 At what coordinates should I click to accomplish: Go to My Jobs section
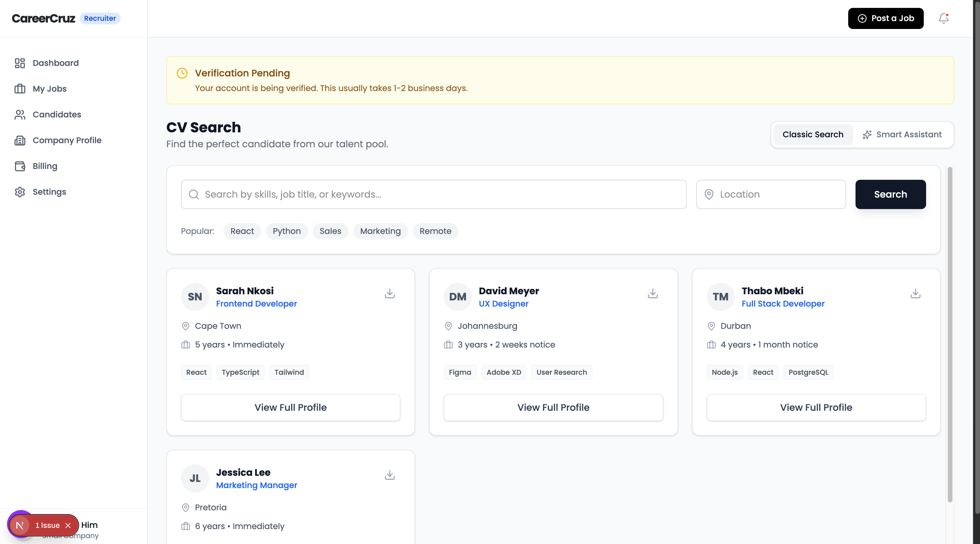tap(49, 89)
